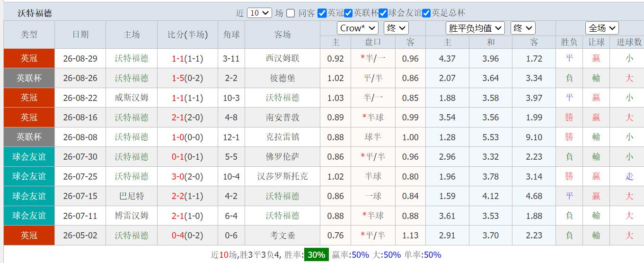Image resolution: width=644 pixels, height=263 pixels.
Task: Click the date 26-08-29
Action: coord(80,59)
